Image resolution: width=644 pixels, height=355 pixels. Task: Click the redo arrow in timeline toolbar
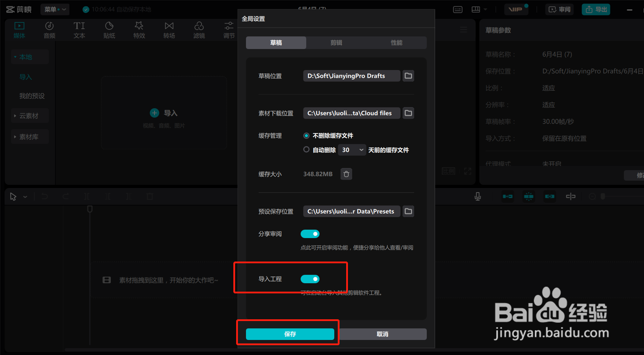coord(66,196)
